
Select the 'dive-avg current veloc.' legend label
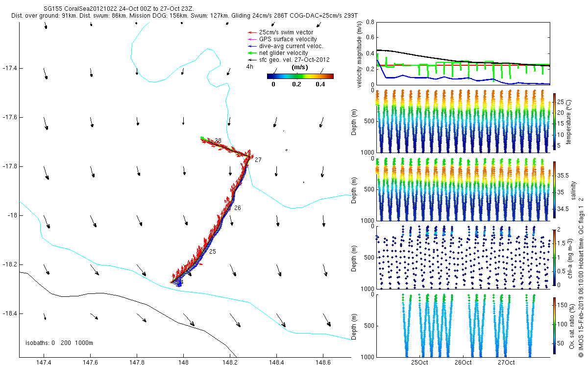click(291, 46)
